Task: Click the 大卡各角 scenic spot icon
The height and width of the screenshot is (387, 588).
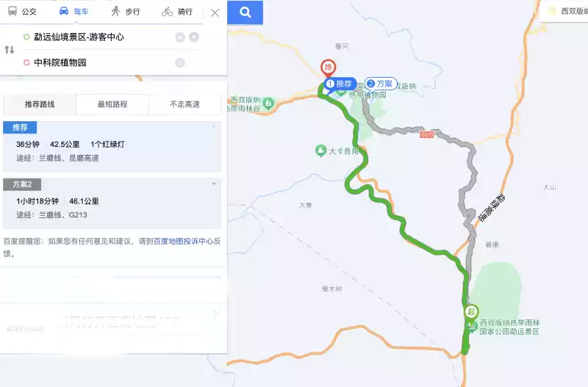Action: tap(320, 151)
